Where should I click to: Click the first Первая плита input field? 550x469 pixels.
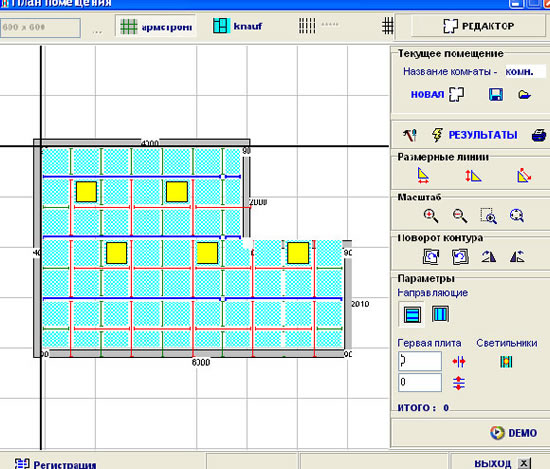(420, 361)
